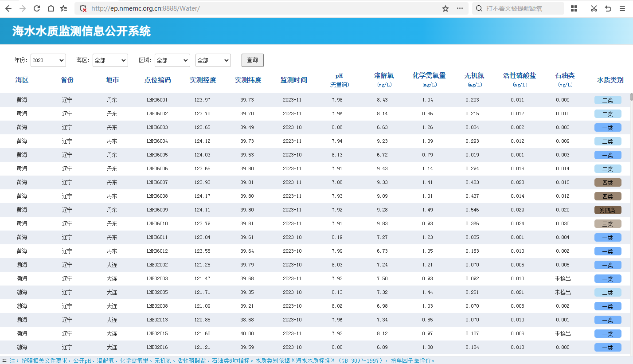Click the scissors screenshot tool

[594, 8]
